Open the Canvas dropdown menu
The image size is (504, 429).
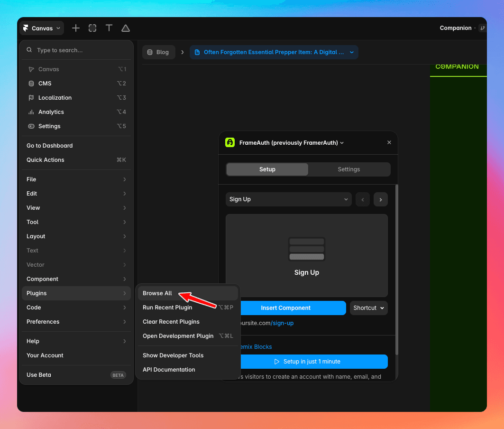point(42,28)
